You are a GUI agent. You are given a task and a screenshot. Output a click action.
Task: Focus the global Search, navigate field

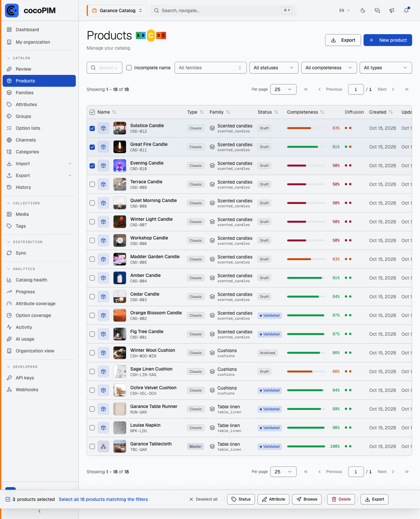(x=223, y=11)
